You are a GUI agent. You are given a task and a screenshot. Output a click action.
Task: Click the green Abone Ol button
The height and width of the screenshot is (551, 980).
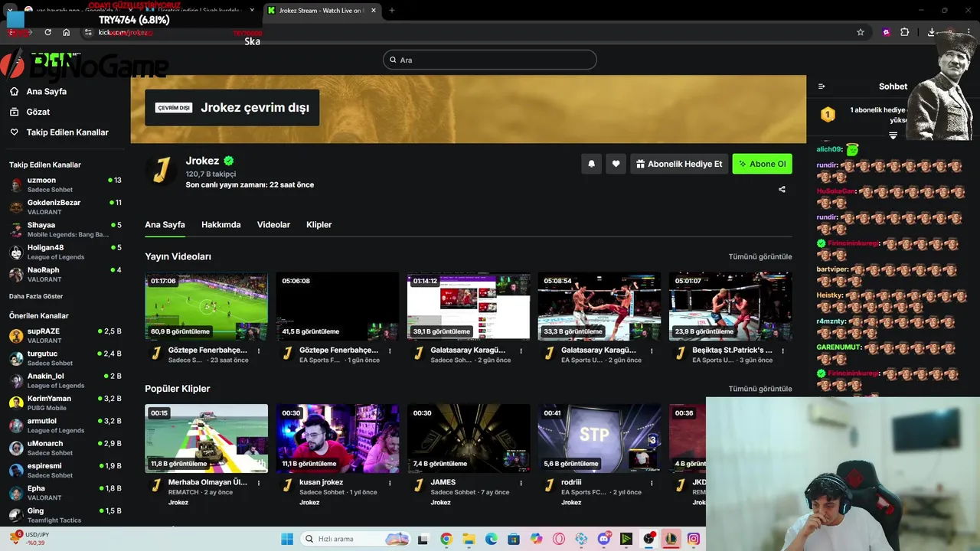pos(762,164)
